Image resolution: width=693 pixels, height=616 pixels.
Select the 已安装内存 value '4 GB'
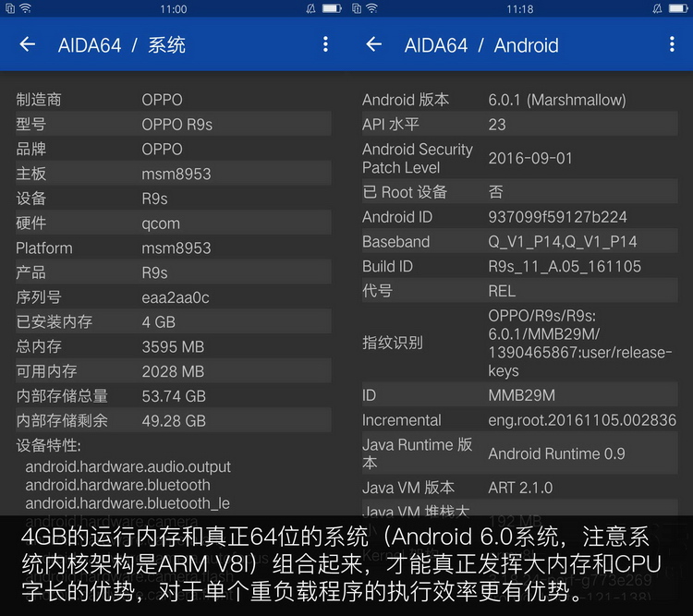pos(158,322)
